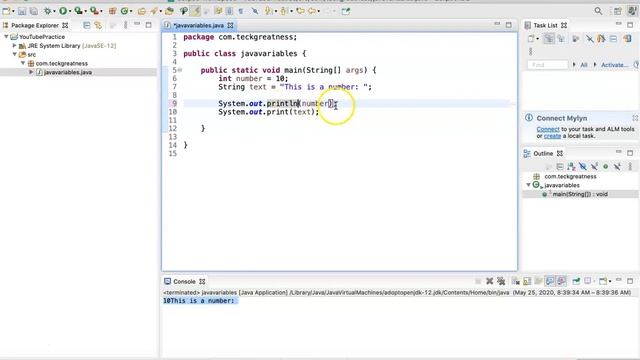This screenshot has width=640, height=360.
Task: Toggle Focus on Workweek in Task List
Action: (576, 39)
